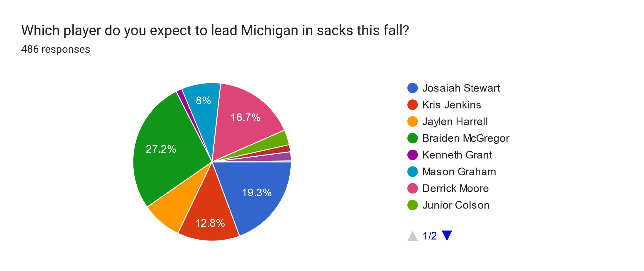Viewport: 644px width, 271px height.
Task: Click the red Kris Jenkins legend dot
Action: 412,105
